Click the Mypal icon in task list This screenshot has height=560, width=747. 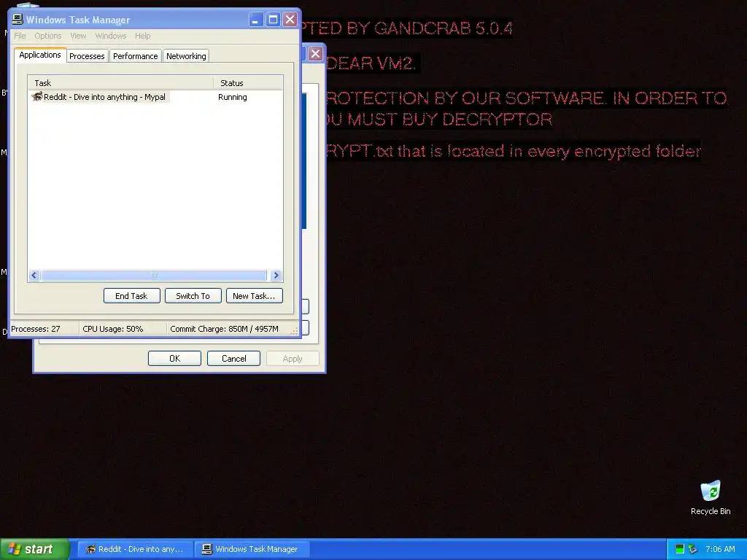click(x=37, y=97)
